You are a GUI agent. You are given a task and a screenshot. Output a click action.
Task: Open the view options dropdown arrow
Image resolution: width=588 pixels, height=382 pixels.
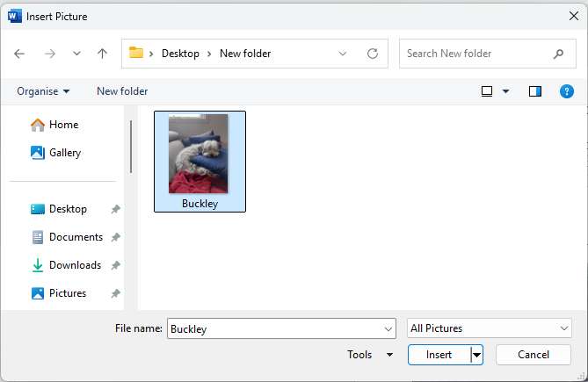pyautogui.click(x=506, y=91)
